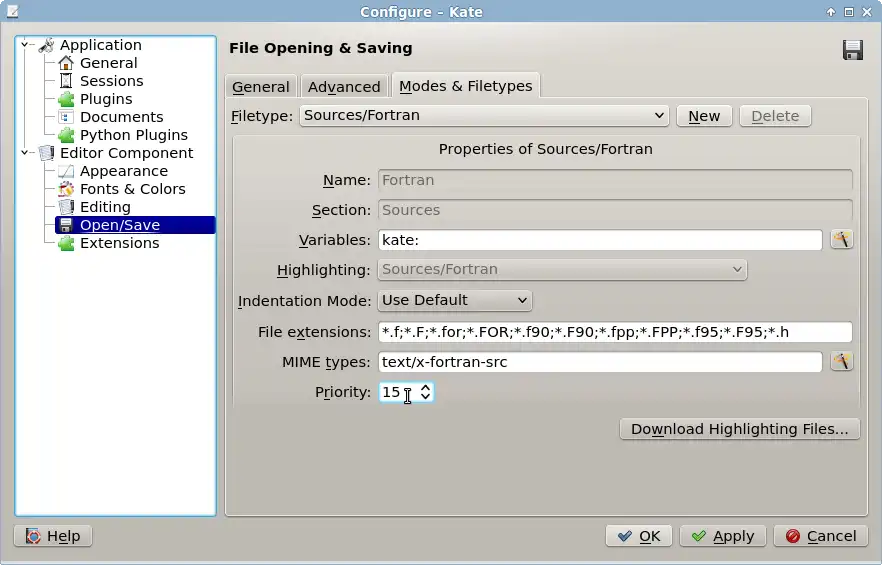Click the Editor Component tree label
The height and width of the screenshot is (565, 882).
(127, 153)
